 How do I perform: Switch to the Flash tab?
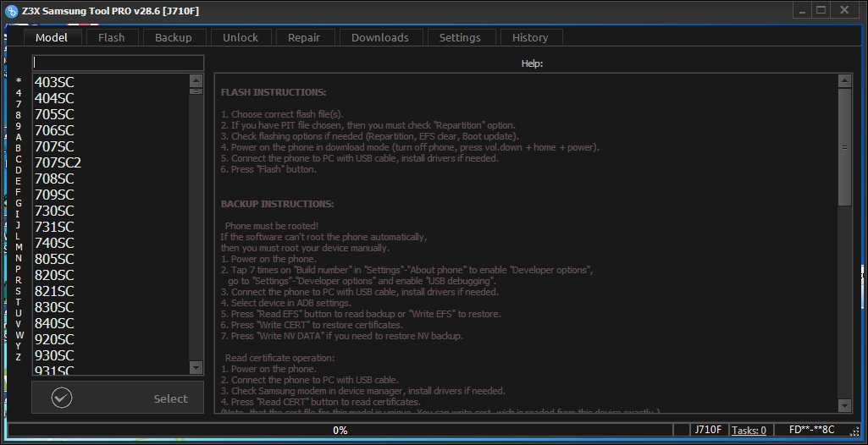click(x=111, y=37)
